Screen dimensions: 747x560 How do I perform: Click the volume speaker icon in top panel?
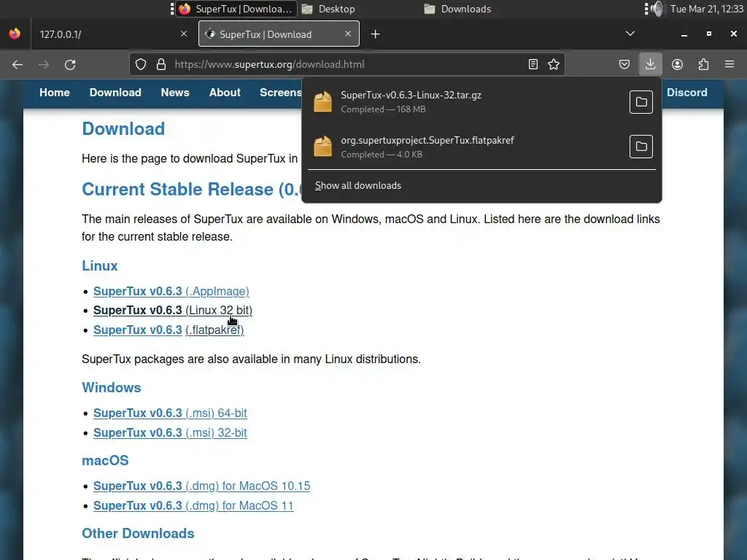pos(658,9)
